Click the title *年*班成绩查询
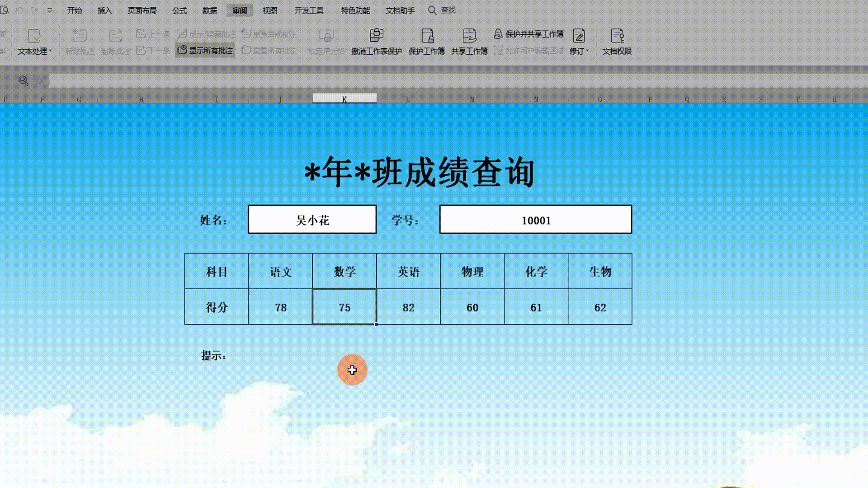This screenshot has height=488, width=868. pyautogui.click(x=419, y=172)
